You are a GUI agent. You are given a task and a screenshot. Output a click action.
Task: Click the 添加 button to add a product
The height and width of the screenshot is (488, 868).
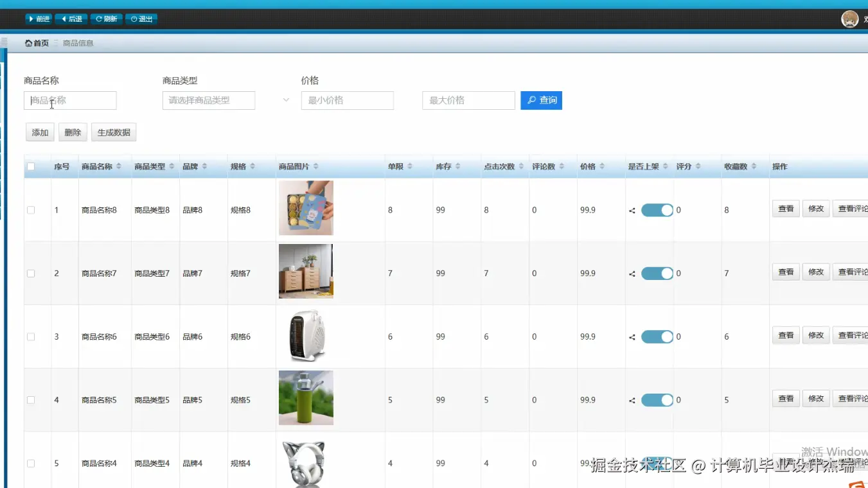pyautogui.click(x=40, y=132)
